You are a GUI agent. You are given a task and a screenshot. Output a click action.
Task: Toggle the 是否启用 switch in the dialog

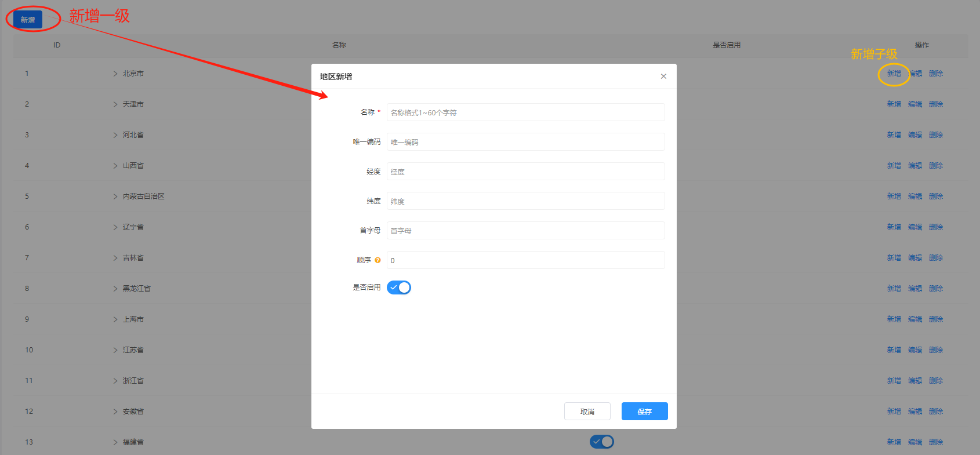(399, 287)
